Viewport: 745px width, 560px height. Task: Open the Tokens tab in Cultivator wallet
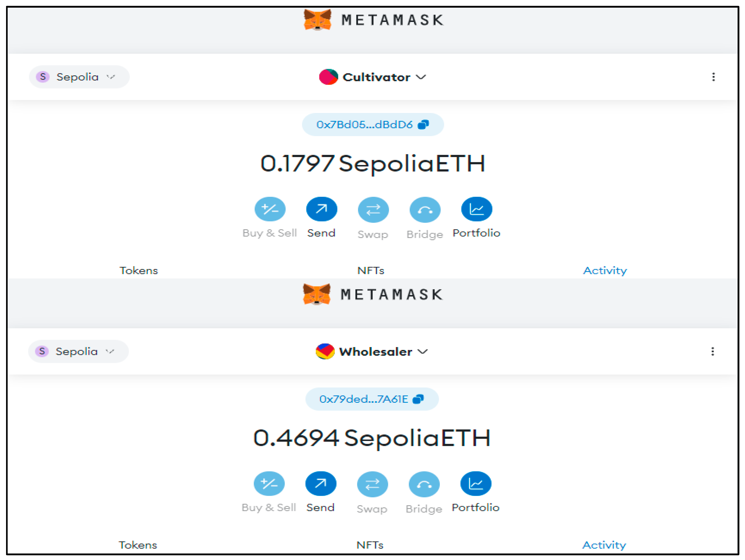coord(138,270)
